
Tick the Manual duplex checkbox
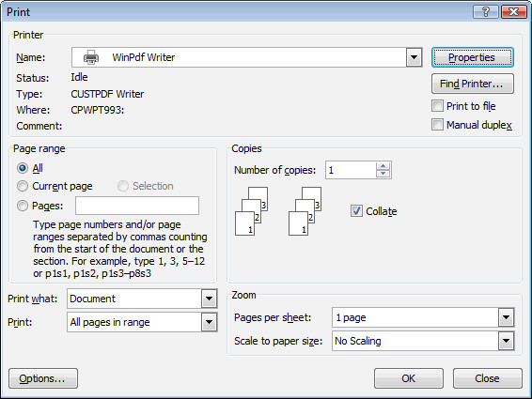pyautogui.click(x=437, y=125)
